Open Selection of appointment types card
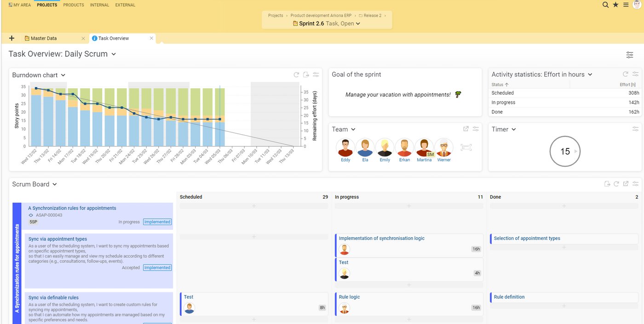Viewport: 644px width, 324px height. coord(564,239)
